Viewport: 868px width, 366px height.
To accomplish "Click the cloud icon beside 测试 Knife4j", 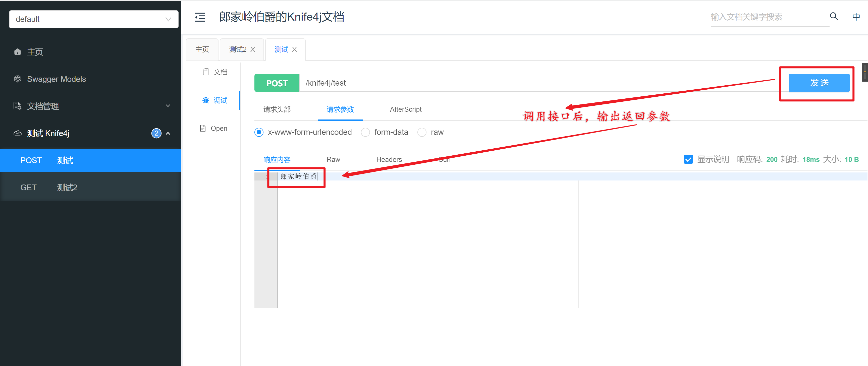I will [18, 133].
